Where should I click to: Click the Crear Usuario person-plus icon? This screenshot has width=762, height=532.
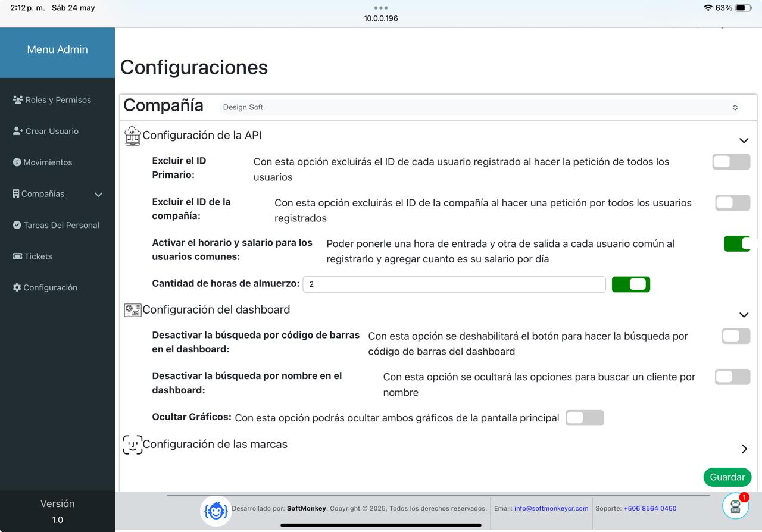(18, 131)
